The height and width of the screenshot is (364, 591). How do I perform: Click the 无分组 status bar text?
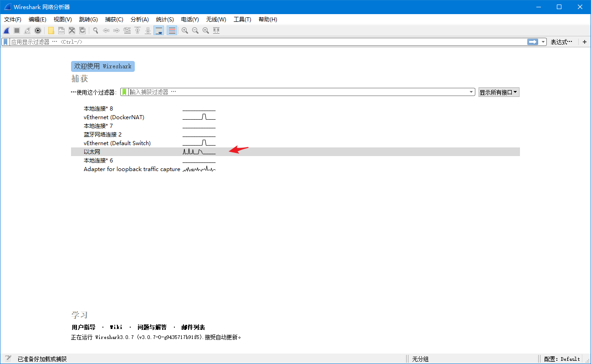click(420, 359)
